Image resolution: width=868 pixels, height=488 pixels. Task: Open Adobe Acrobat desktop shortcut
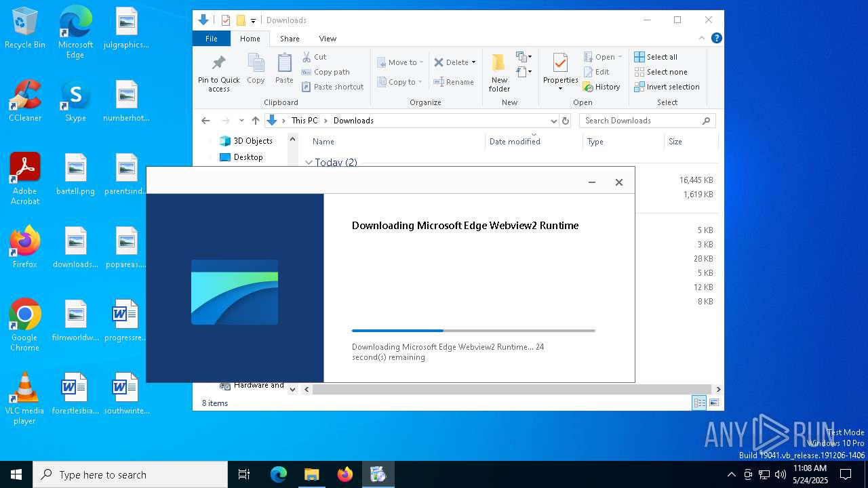[x=25, y=179]
